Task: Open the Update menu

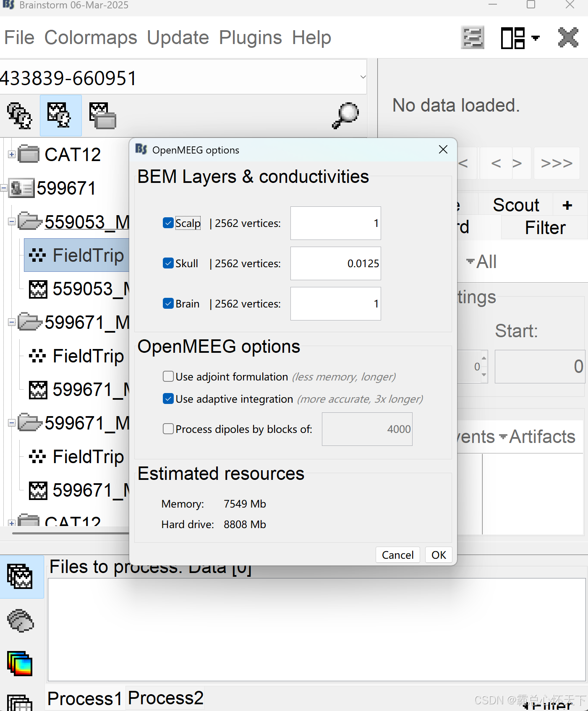Action: point(178,38)
